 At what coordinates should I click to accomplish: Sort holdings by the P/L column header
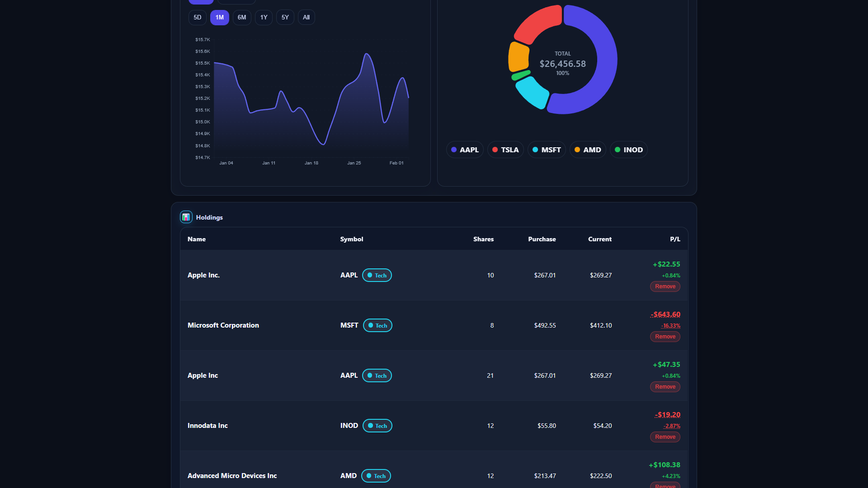675,239
